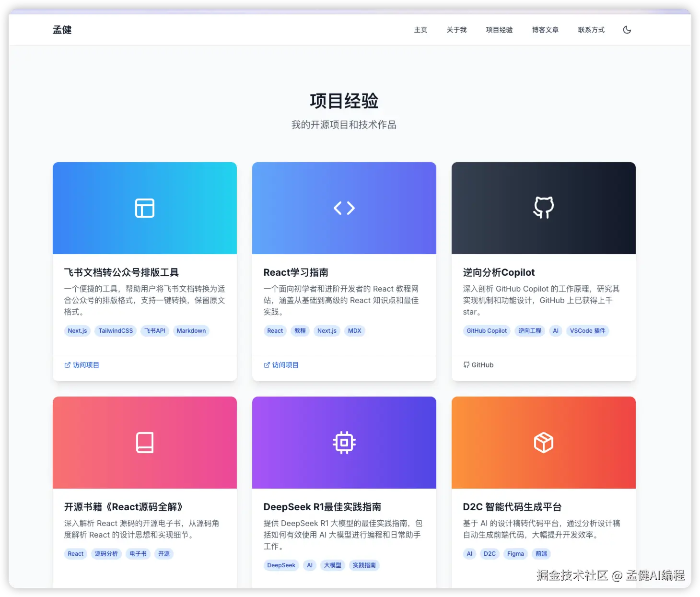Click the 教程 tag

pos(300,331)
